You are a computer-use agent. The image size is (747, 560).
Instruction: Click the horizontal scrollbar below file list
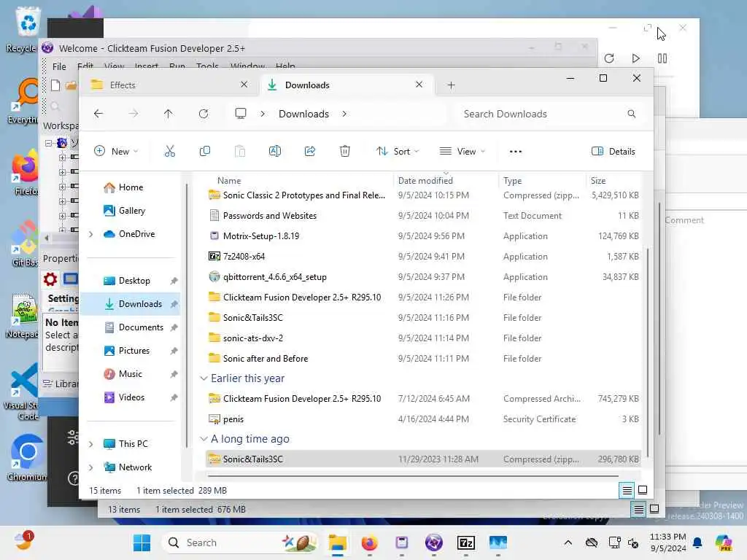pos(413,475)
